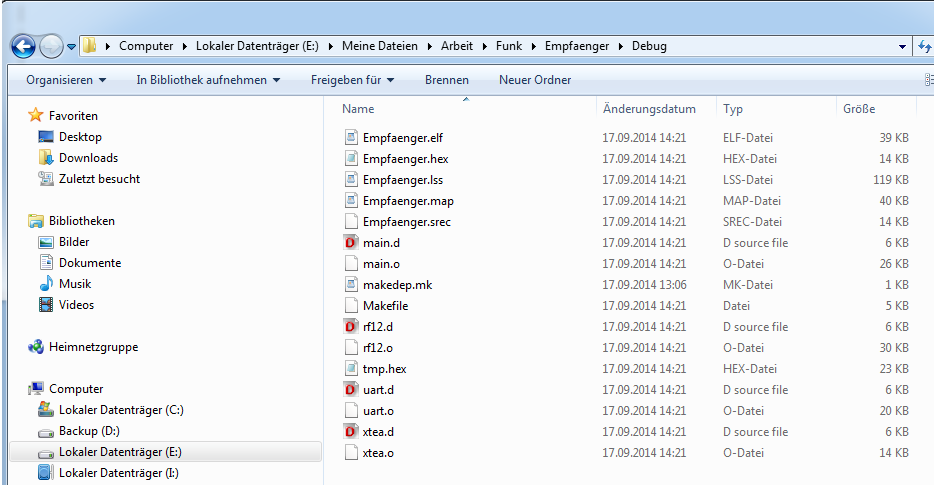Select the makedep.mk file icon
The image size is (934, 492).
click(x=351, y=285)
